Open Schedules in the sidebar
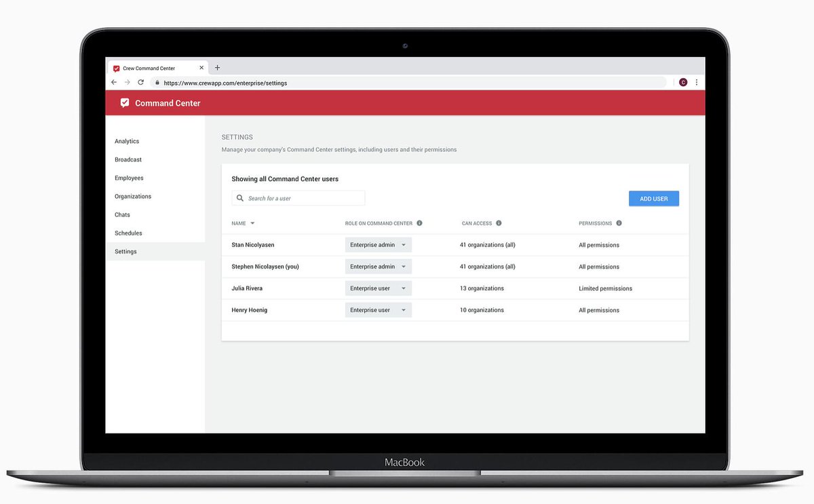This screenshot has height=504, width=814. (128, 233)
